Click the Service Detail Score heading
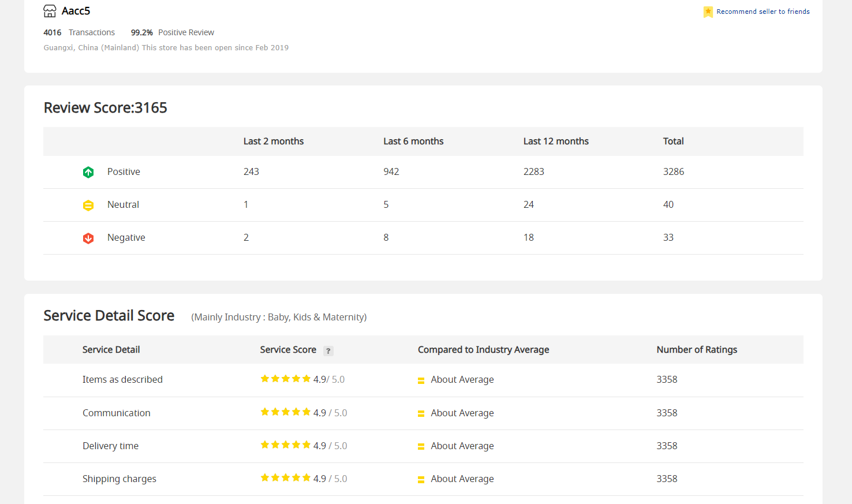This screenshot has width=852, height=504. [x=109, y=316]
